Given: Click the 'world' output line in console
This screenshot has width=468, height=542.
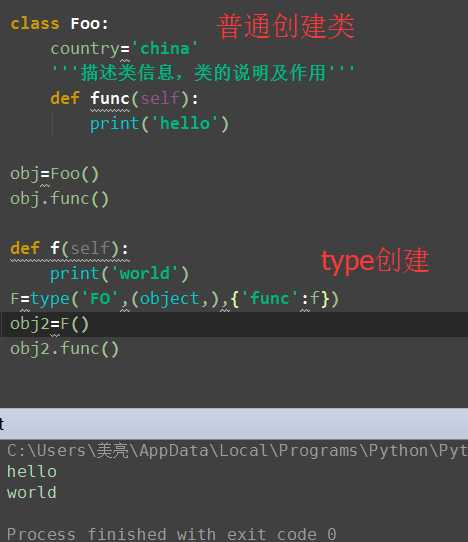Looking at the screenshot, I should coord(32,492).
